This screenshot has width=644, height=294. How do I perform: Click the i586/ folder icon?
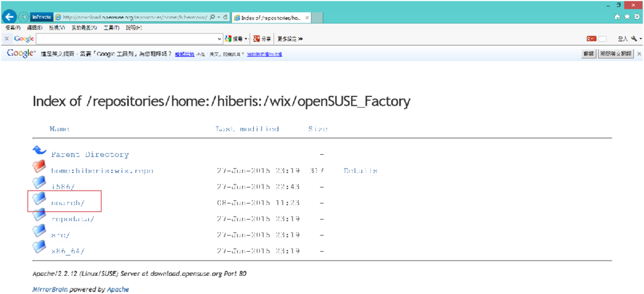40,183
